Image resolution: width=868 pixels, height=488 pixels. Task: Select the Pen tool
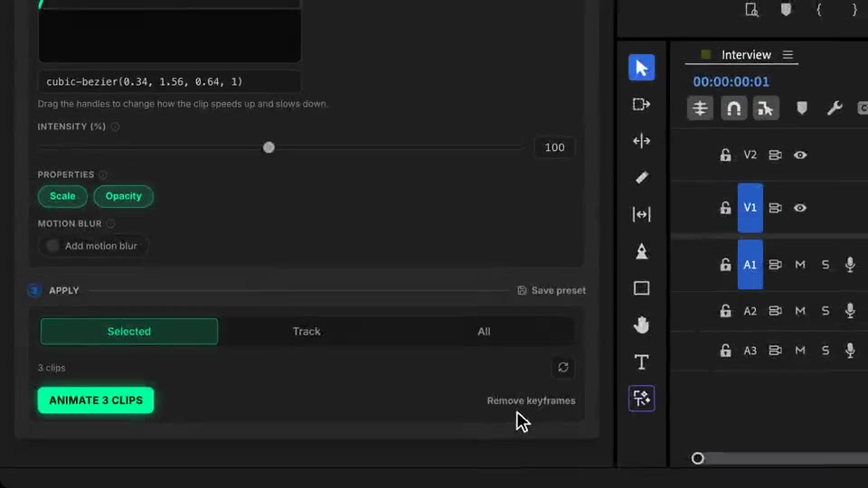point(641,251)
